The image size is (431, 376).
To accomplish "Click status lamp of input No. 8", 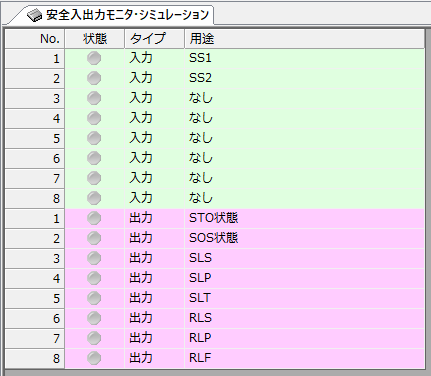I will pos(94,198).
